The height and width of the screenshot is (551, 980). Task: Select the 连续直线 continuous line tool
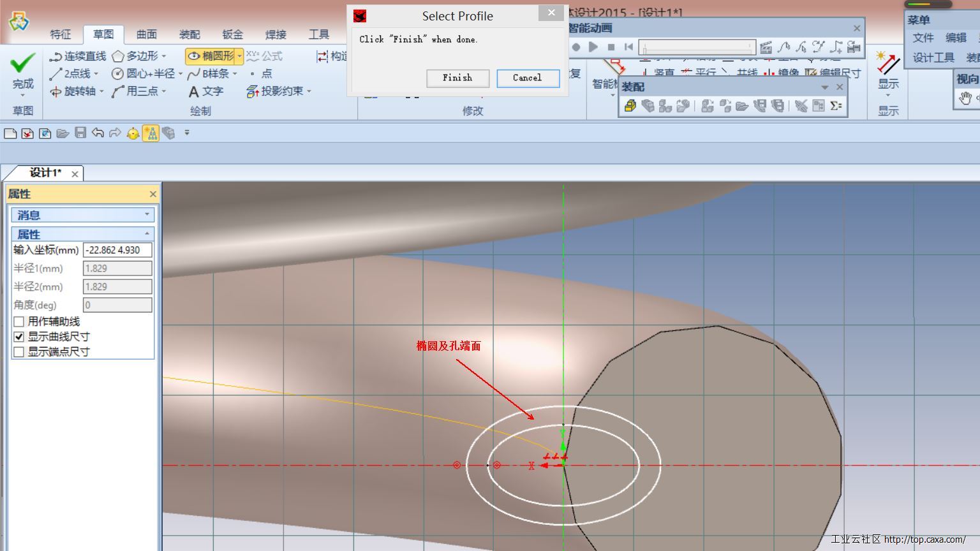point(78,56)
